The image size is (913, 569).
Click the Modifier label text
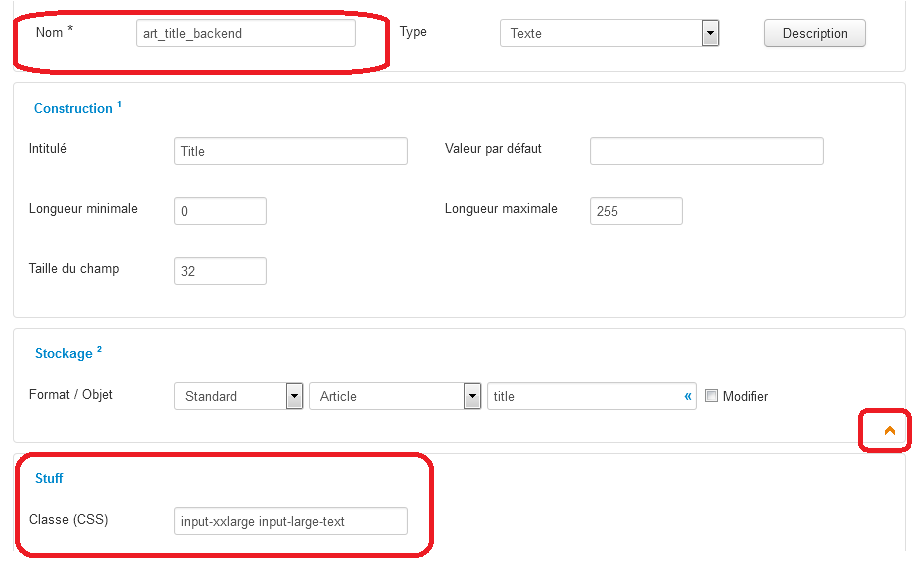[x=745, y=396]
